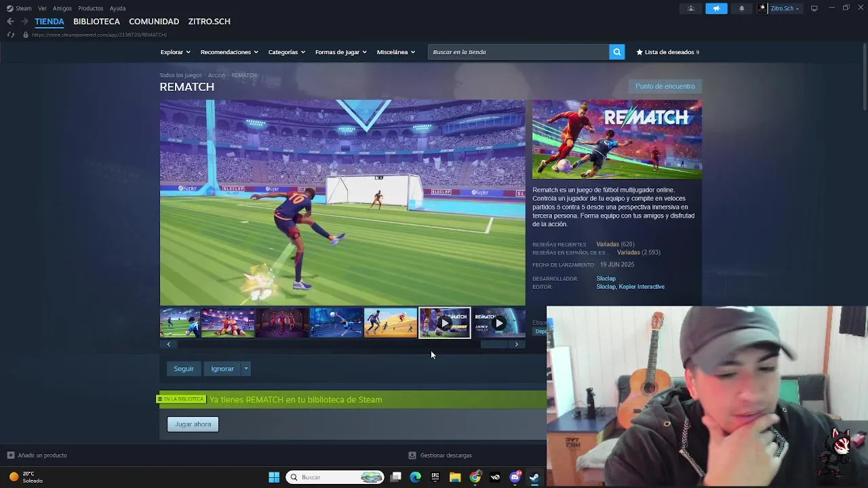Expand the Recomendaciones dropdown
Viewport: 868px width, 488px height.
coord(229,52)
